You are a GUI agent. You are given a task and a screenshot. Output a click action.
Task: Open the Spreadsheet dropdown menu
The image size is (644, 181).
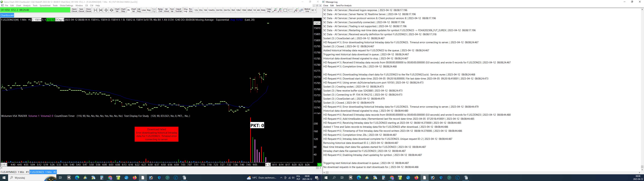[45, 6]
